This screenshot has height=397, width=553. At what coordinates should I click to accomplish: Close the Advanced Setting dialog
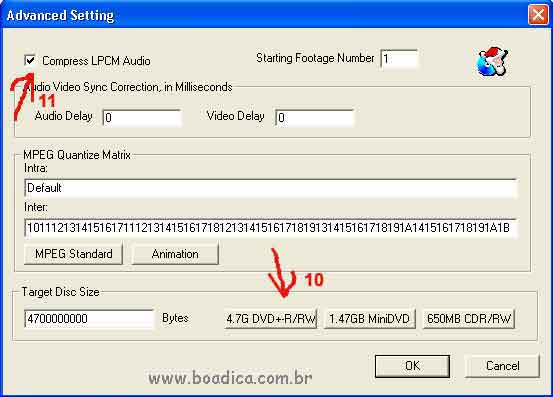pos(538,15)
